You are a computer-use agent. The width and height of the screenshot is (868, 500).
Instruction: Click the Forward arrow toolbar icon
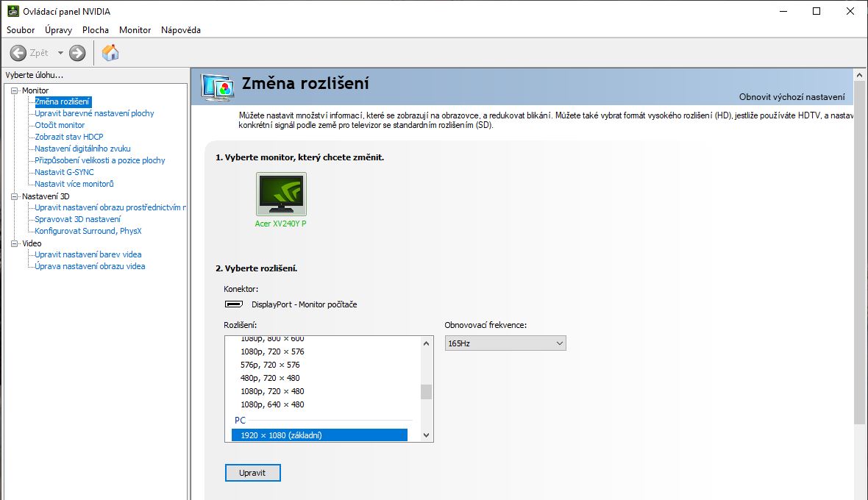pyautogui.click(x=77, y=53)
